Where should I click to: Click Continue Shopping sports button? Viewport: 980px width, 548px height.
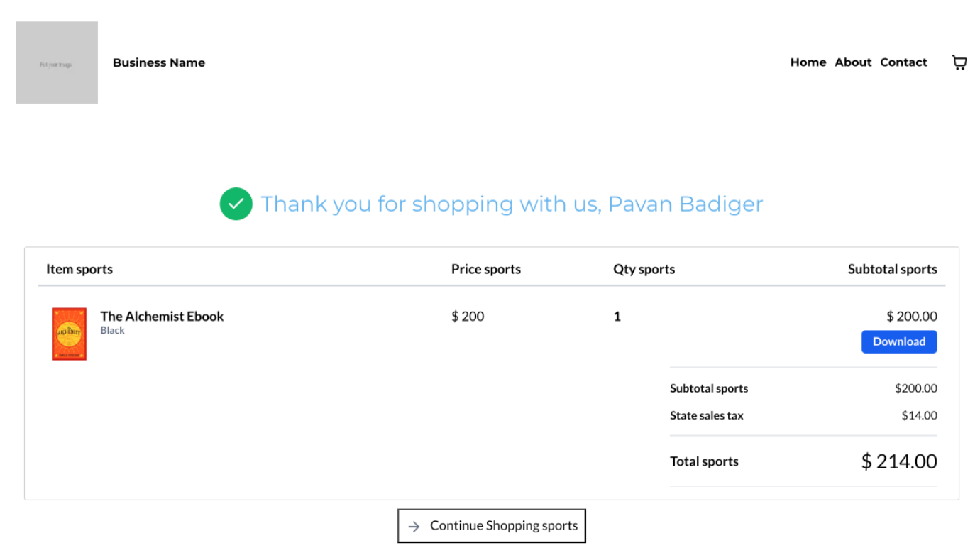coord(492,526)
